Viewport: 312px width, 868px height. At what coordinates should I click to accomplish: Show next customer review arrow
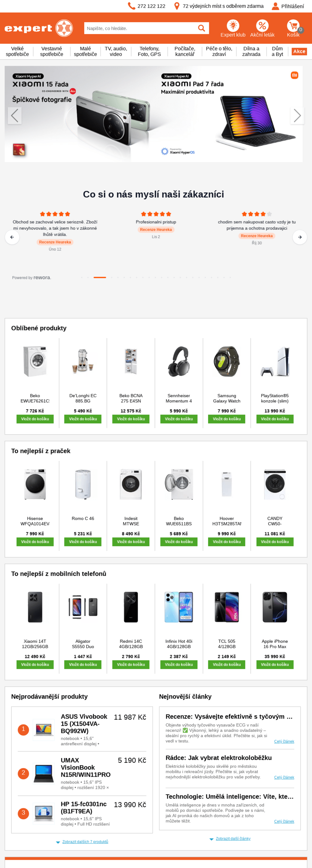pos(300,237)
